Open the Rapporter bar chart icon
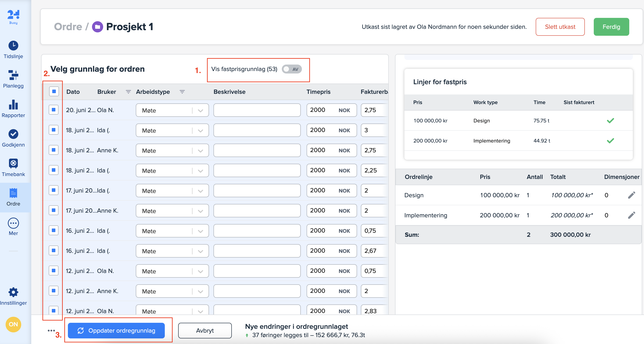The height and width of the screenshot is (344, 644). (x=13, y=105)
